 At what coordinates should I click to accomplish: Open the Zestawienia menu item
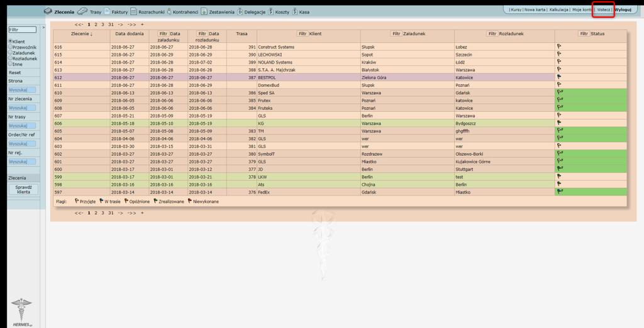point(222,12)
